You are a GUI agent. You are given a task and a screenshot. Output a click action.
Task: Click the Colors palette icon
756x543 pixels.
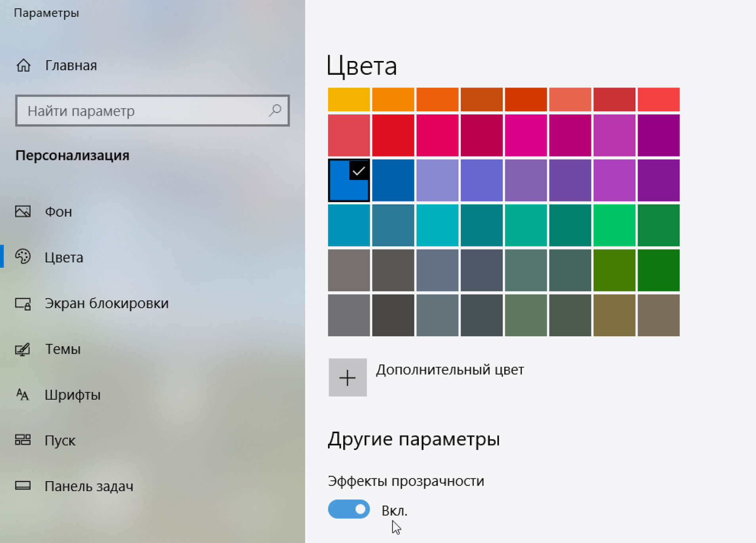coord(23,257)
